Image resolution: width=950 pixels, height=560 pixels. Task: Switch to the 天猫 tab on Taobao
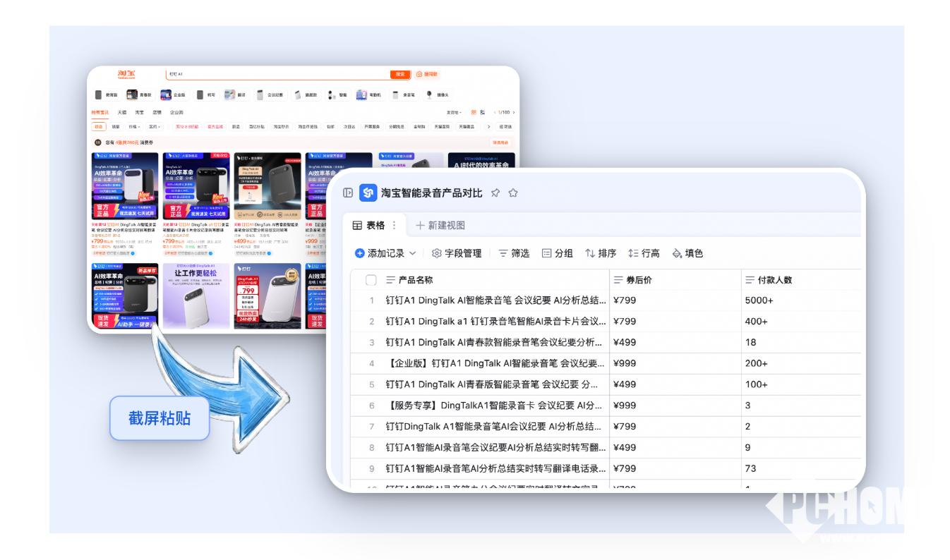click(x=122, y=113)
